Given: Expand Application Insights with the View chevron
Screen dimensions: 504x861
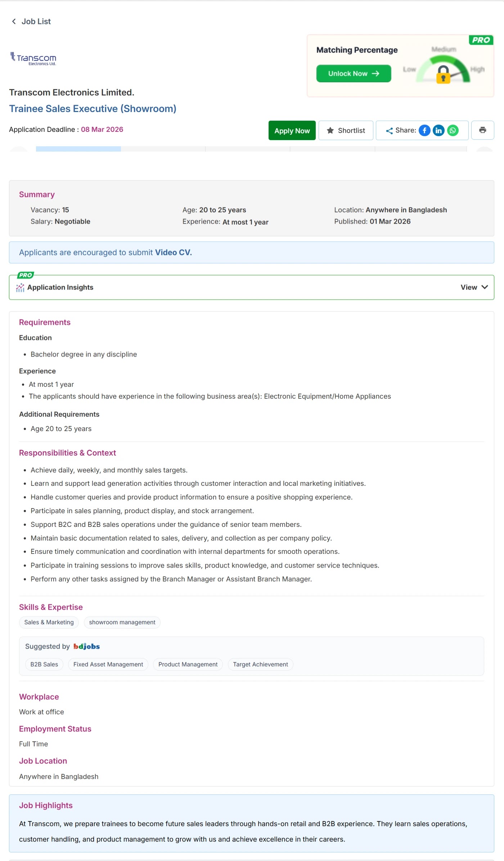Looking at the screenshot, I should click(474, 287).
